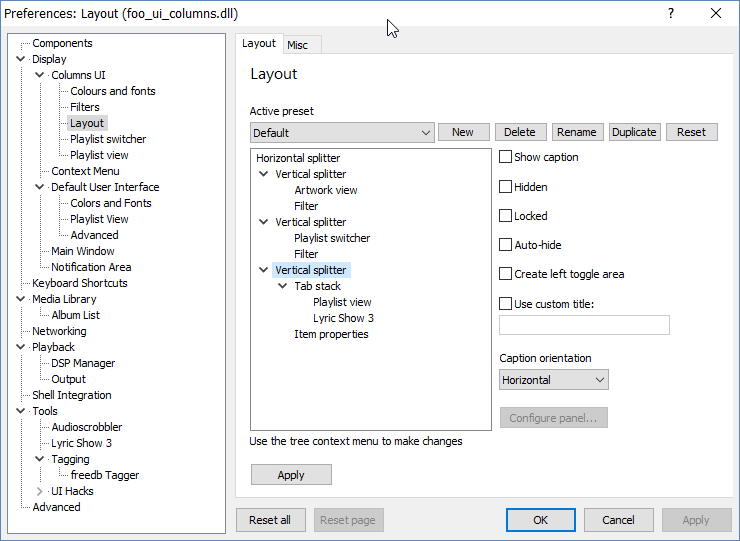740x541 pixels.
Task: Open the Active preset dropdown
Action: (x=342, y=132)
